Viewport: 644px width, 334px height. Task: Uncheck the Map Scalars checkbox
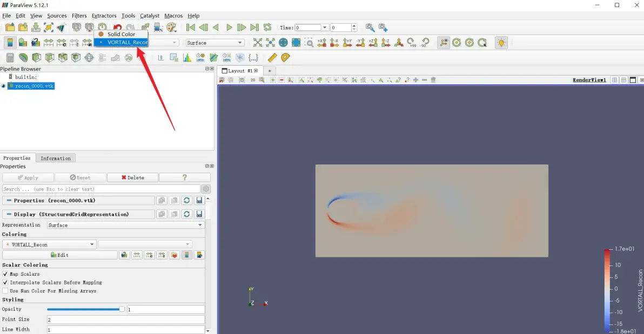[5, 274]
